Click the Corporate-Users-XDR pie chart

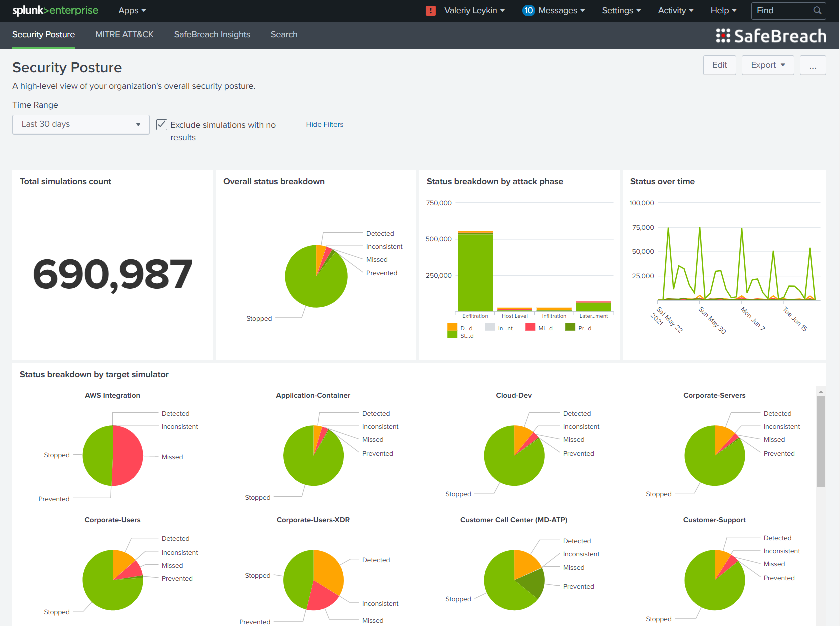pos(313,580)
